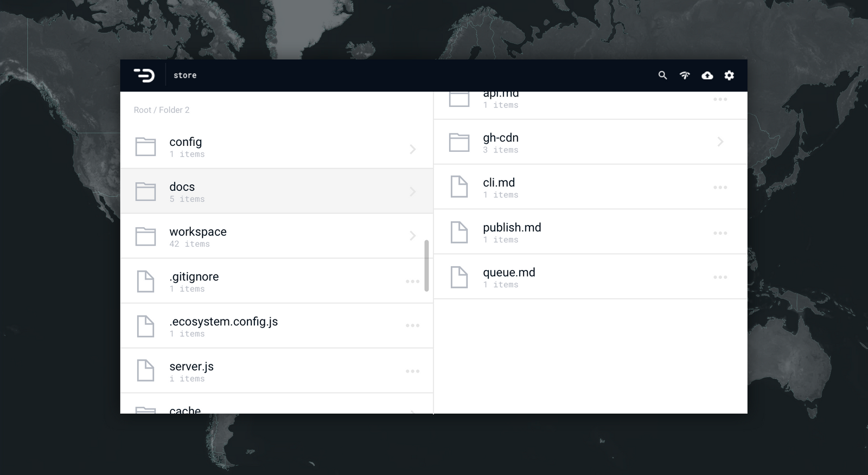
Task: Click the cli.md file icon
Action: tap(459, 187)
